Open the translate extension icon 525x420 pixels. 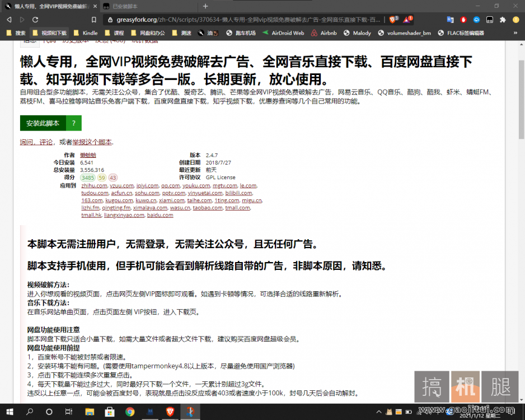click(x=451, y=20)
